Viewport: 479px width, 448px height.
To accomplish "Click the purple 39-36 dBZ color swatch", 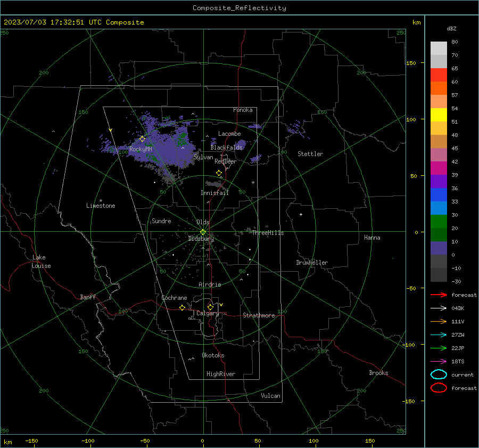I will [x=439, y=182].
